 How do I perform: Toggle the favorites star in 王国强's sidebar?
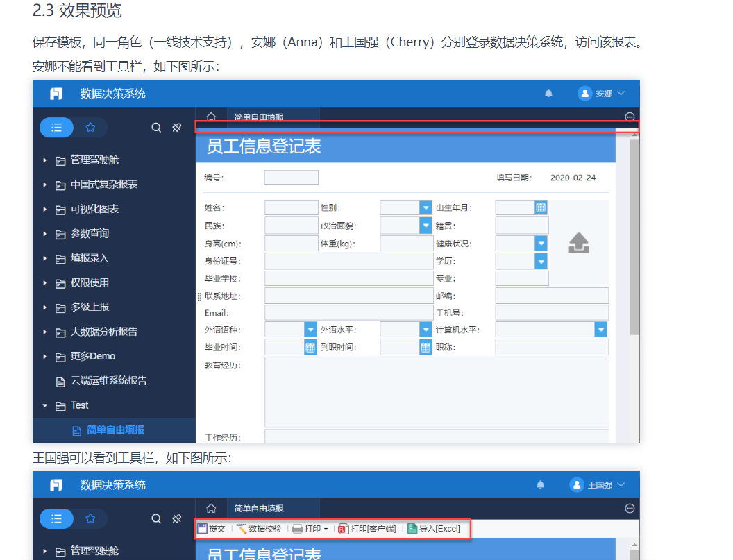coord(90,518)
